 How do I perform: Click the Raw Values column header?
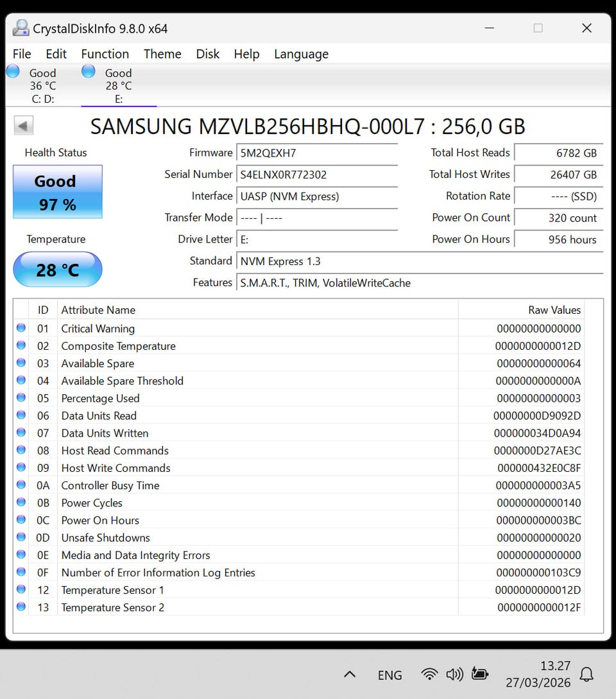tap(521, 310)
